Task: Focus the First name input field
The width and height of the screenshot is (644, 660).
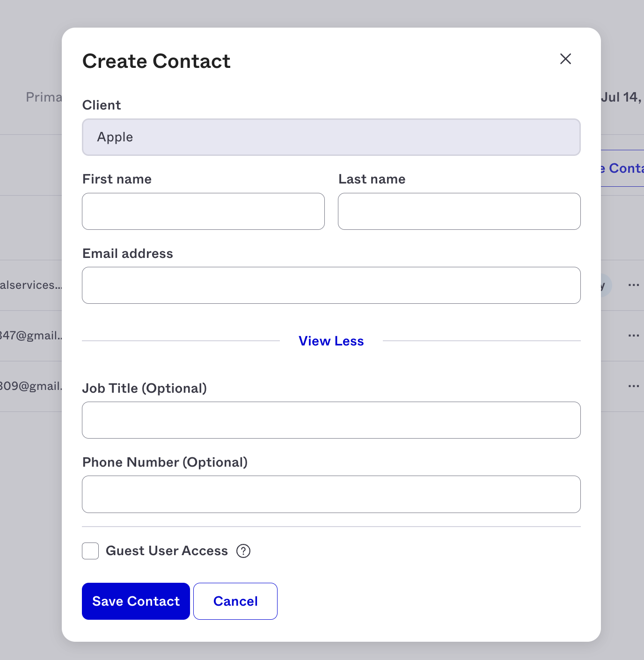Action: tap(203, 211)
